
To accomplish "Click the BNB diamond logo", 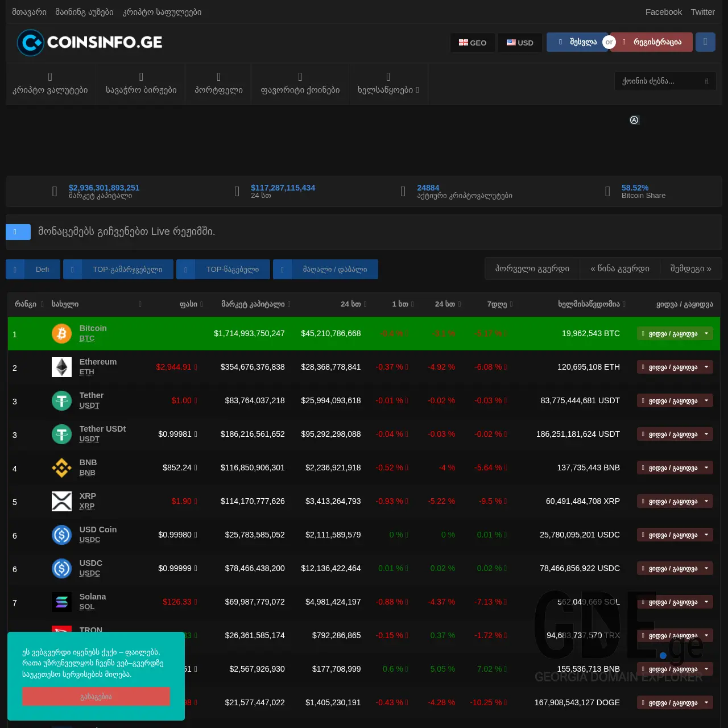I will (x=61, y=468).
